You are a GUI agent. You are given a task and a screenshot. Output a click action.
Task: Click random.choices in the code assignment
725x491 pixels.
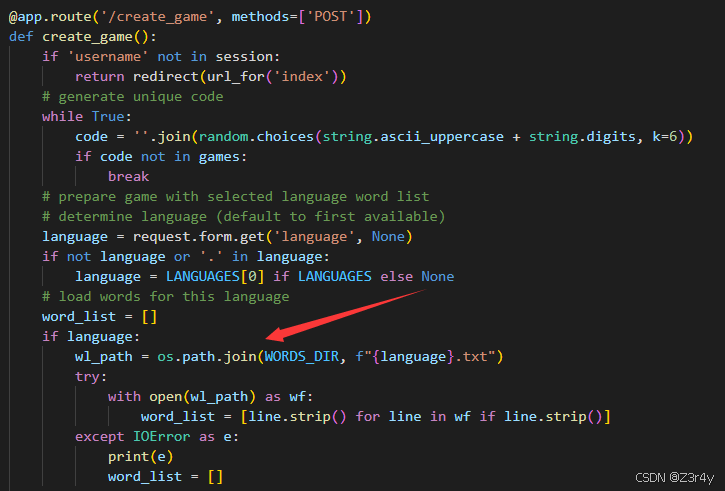click(x=256, y=136)
